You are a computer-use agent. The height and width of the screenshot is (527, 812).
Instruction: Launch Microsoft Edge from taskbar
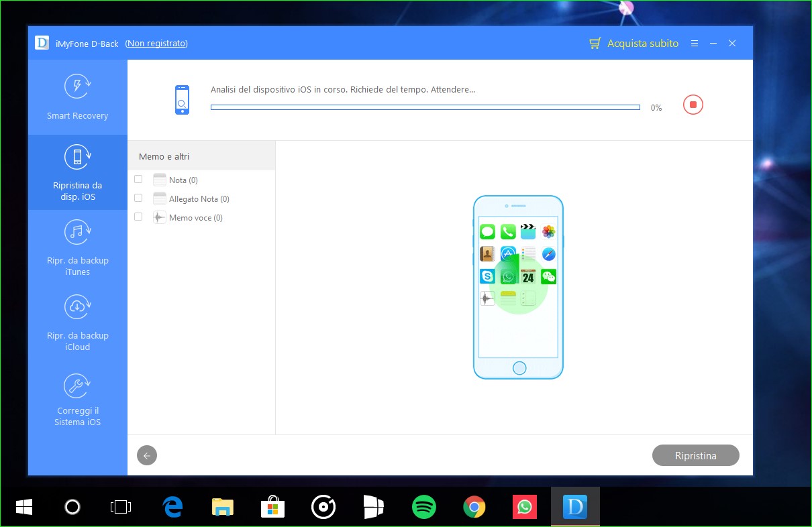point(173,507)
